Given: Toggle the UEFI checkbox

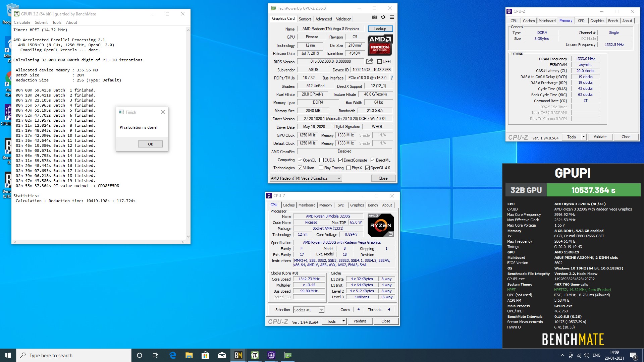Looking at the screenshot, I should point(379,62).
